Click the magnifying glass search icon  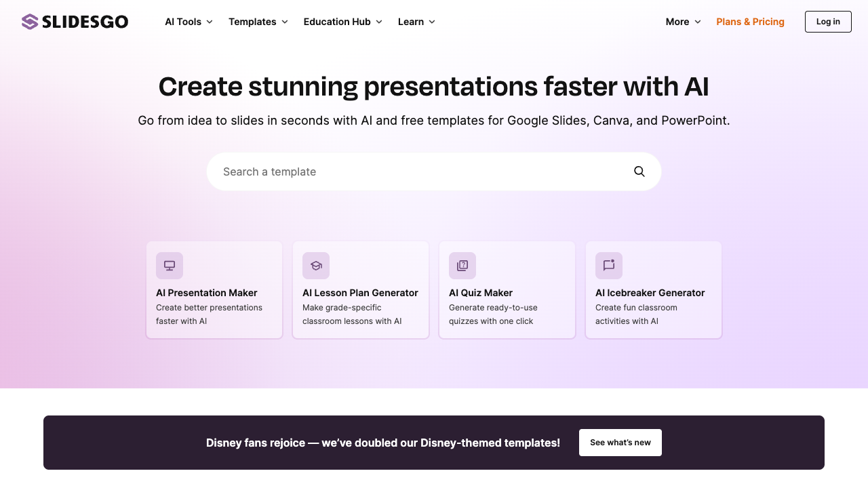click(x=638, y=171)
